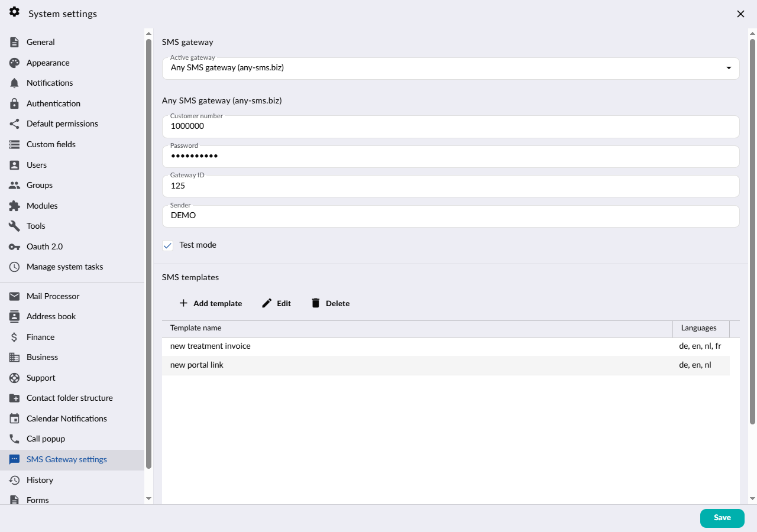Click the Edit pencil icon

267,303
